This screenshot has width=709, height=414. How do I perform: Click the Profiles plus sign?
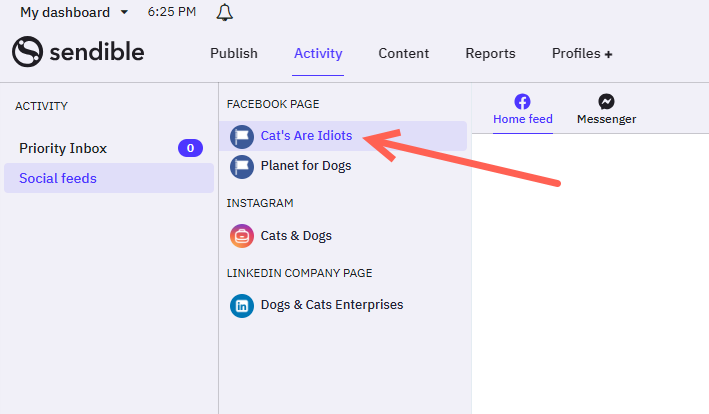click(x=609, y=55)
